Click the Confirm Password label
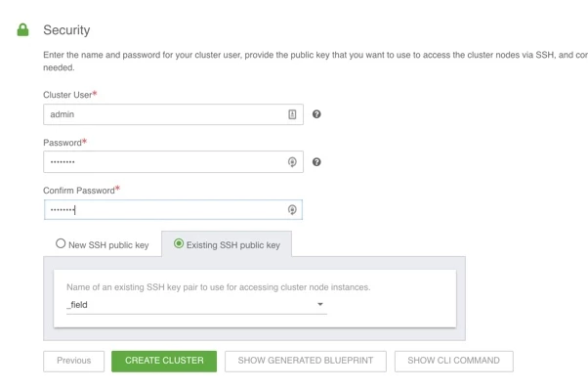588x389 pixels. pyautogui.click(x=79, y=191)
